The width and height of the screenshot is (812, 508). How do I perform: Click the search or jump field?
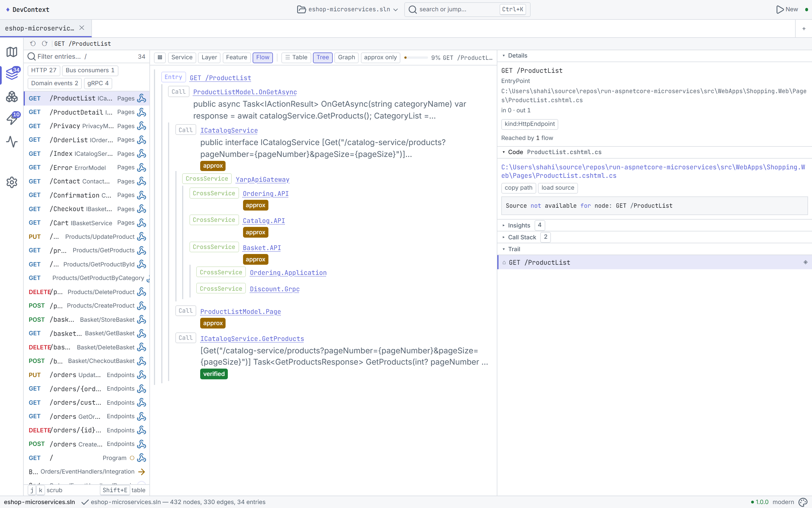coord(467,9)
